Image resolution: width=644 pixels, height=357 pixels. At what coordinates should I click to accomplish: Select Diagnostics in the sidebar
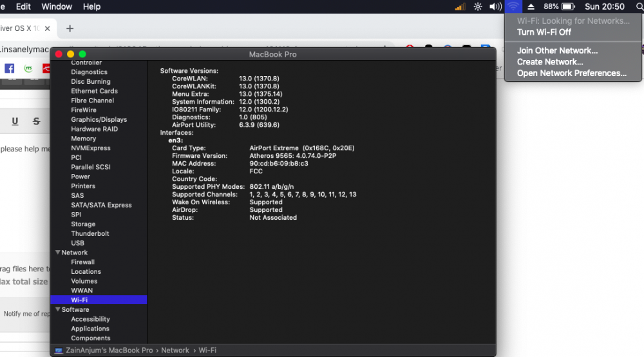click(89, 72)
